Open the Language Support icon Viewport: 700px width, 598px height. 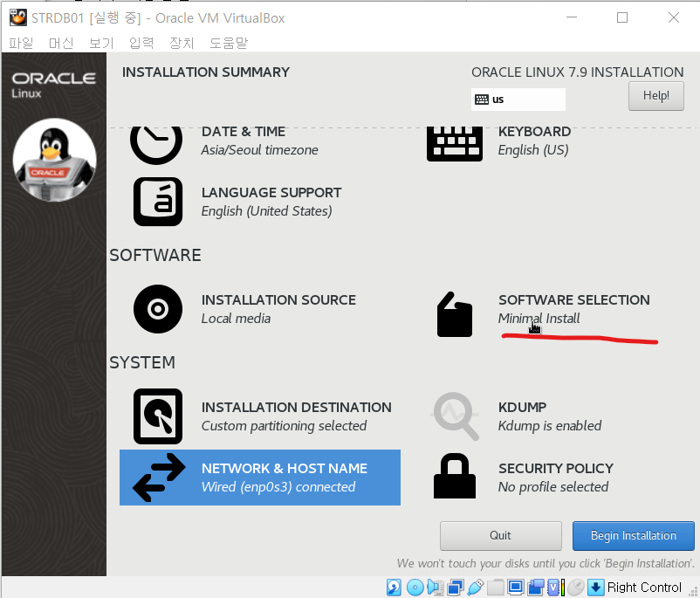pos(158,202)
